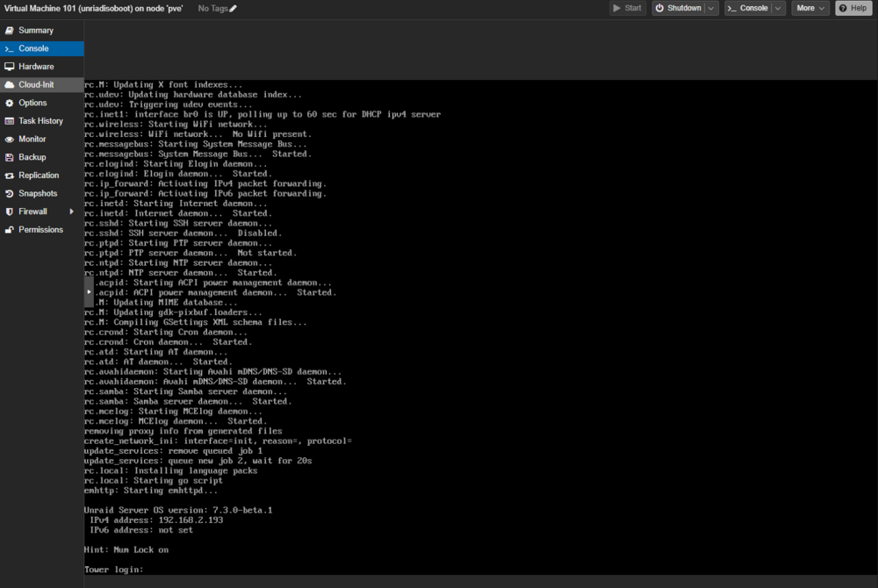
Task: Open the Options section
Action: point(42,103)
